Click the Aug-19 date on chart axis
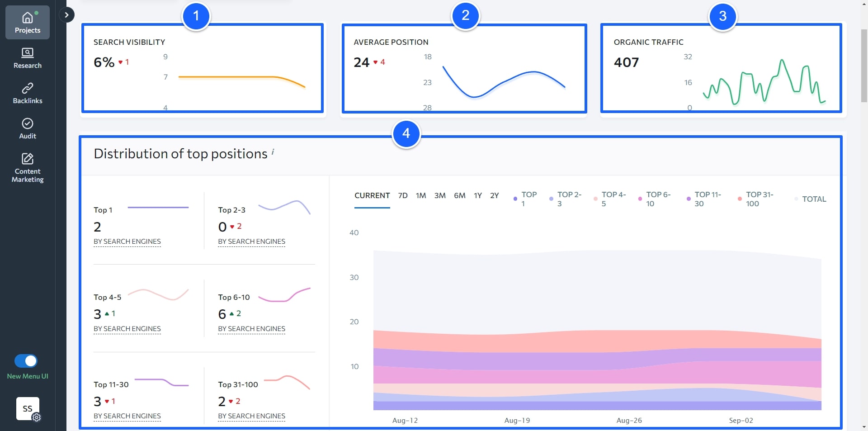Image resolution: width=868 pixels, height=431 pixels. (x=517, y=420)
